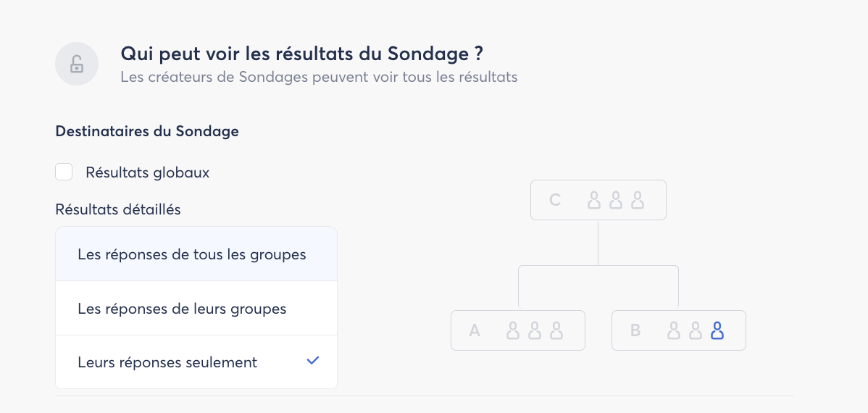Click the unlocked padlock icon

pyautogui.click(x=77, y=64)
